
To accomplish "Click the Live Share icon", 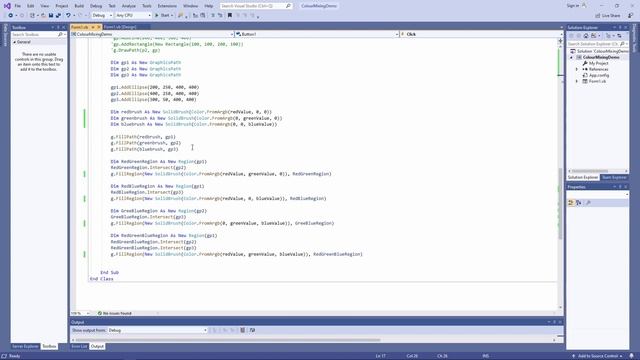I will [x=598, y=16].
